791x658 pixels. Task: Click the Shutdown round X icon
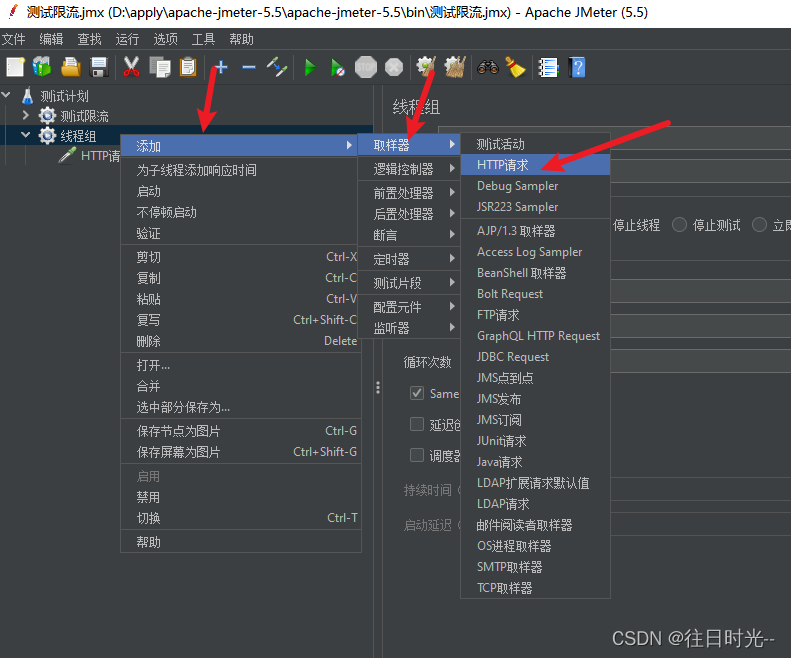pyautogui.click(x=394, y=67)
